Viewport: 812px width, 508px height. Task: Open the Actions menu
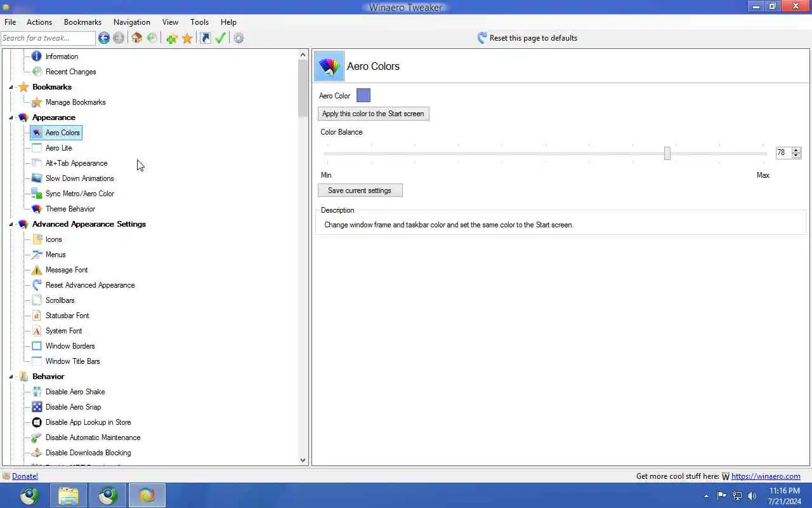(39, 22)
